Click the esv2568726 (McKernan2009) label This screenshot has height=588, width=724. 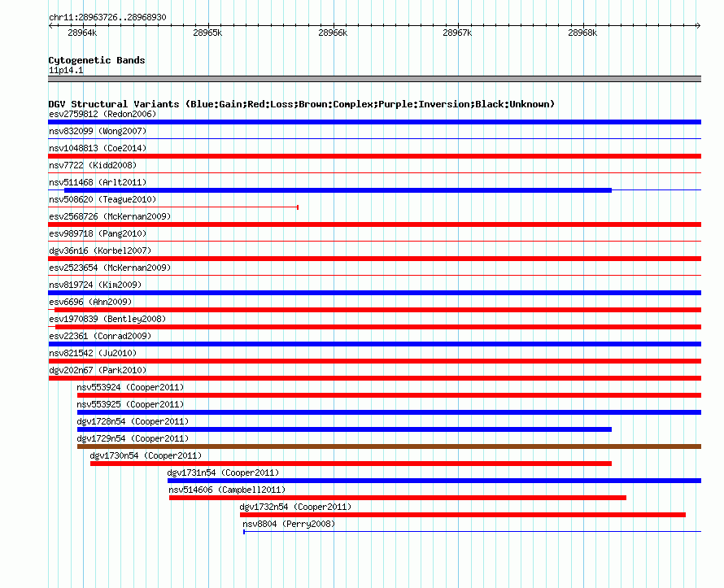110,216
